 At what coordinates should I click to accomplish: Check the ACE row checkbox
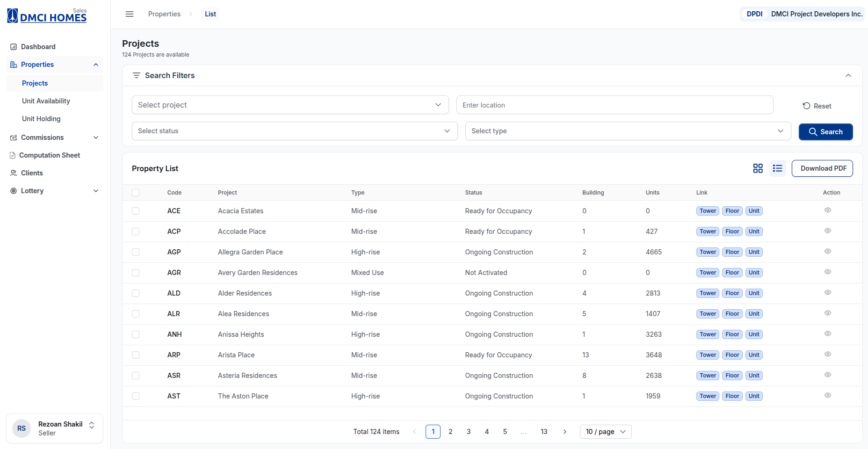136,211
